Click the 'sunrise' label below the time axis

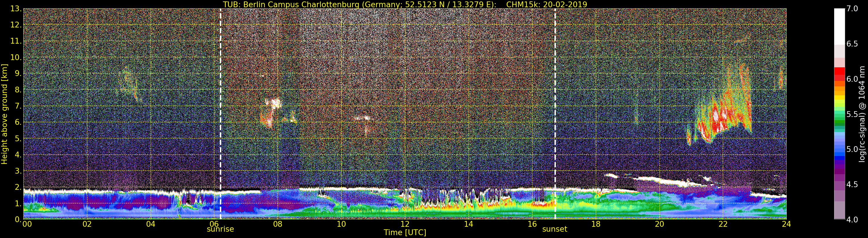[x=220, y=229]
